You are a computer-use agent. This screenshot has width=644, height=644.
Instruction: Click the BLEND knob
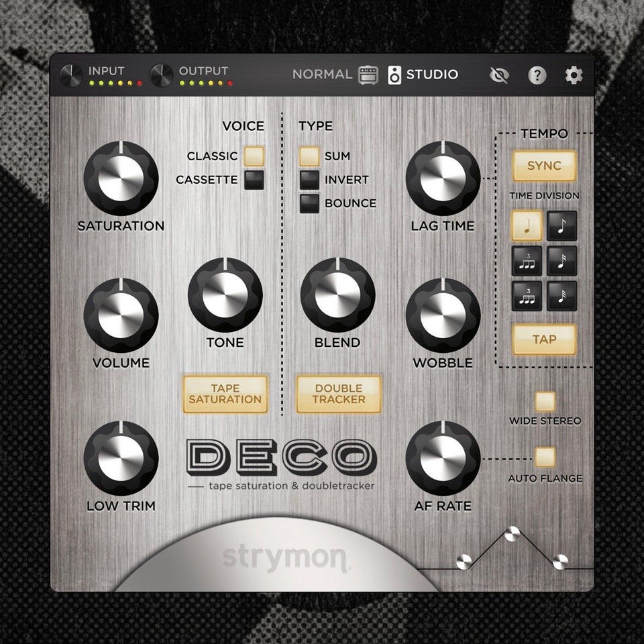(x=337, y=295)
